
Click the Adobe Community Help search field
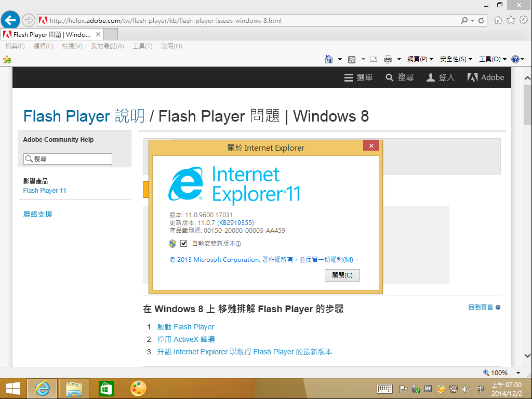(x=68, y=159)
